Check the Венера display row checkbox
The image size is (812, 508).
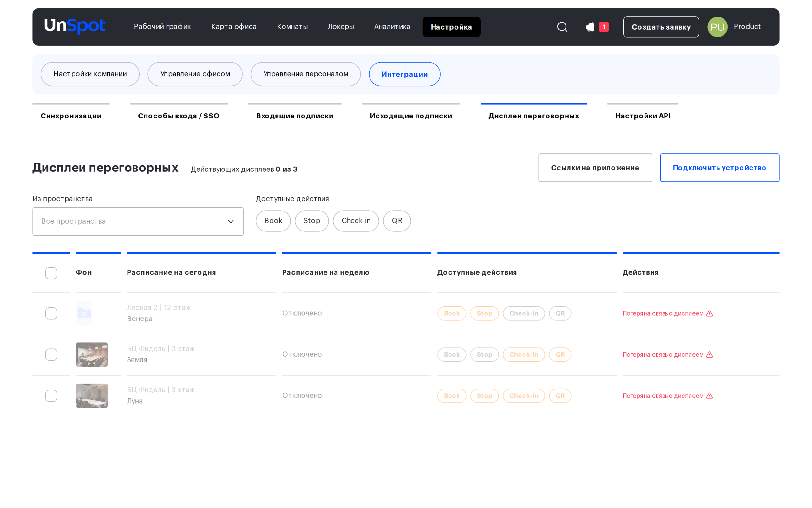coord(51,313)
